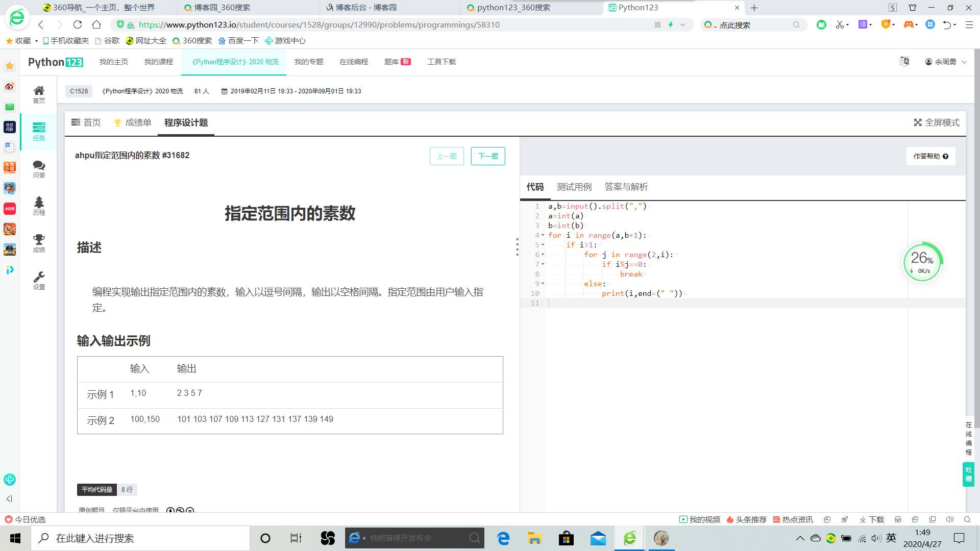Go to next problem with 下一题 button
The height and width of the screenshot is (551, 980).
click(x=487, y=156)
